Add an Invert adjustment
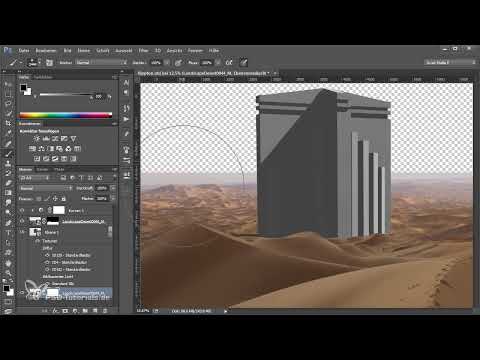 click(37, 159)
